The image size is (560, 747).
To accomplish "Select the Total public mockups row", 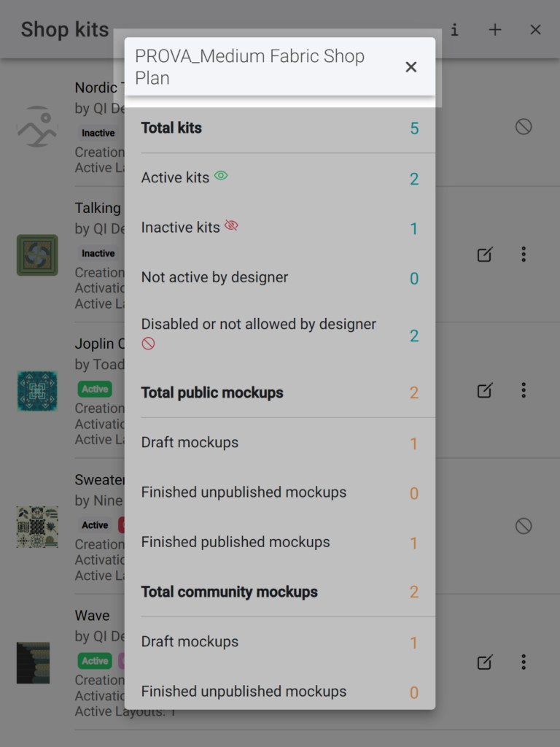I will 280,392.
